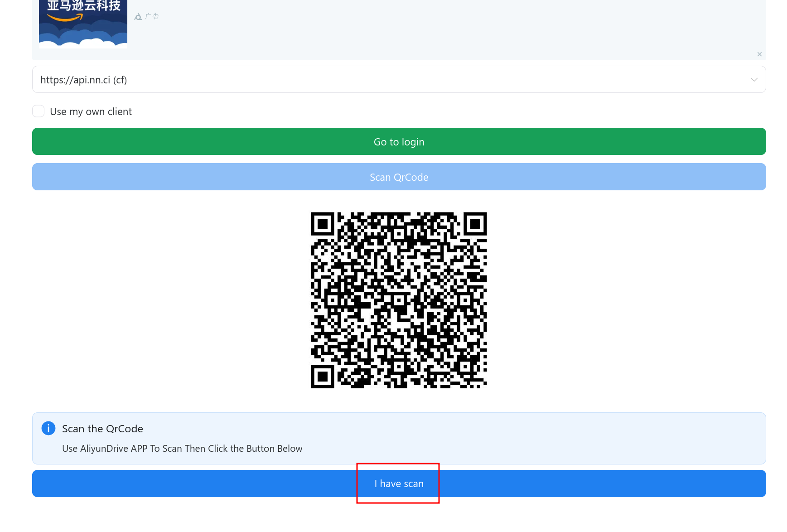This screenshot has height=532, width=787.
Task: Click the I have scan button
Action: [x=399, y=484]
